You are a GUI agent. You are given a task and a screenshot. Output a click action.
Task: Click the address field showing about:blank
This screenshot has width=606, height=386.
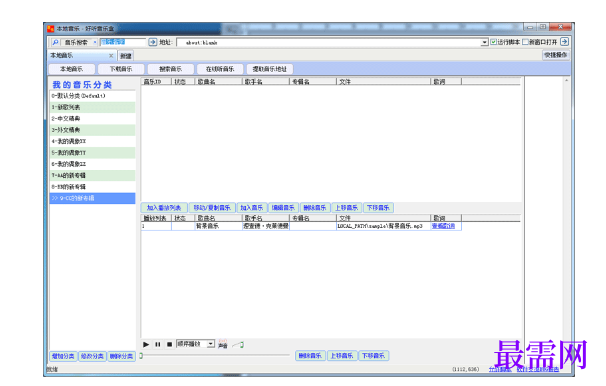pyautogui.click(x=329, y=43)
